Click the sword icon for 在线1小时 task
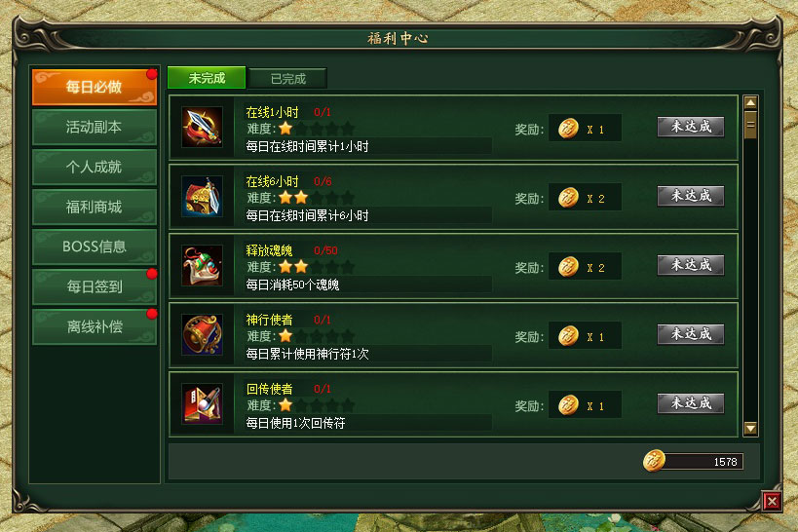Viewport: 798px width, 532px height. [202, 128]
